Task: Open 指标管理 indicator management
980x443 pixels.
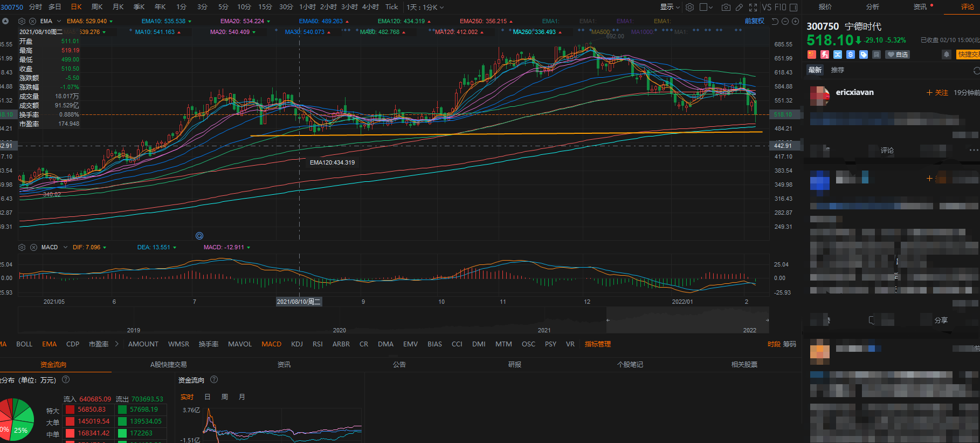Action: tap(598, 344)
